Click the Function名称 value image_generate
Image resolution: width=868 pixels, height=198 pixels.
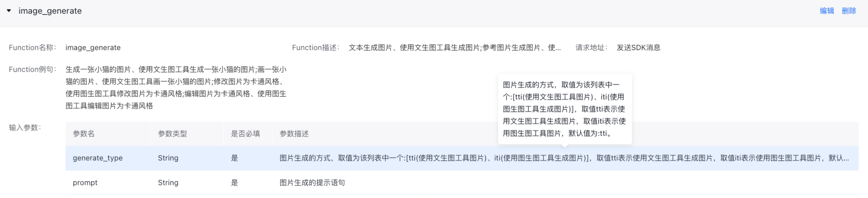93,48
